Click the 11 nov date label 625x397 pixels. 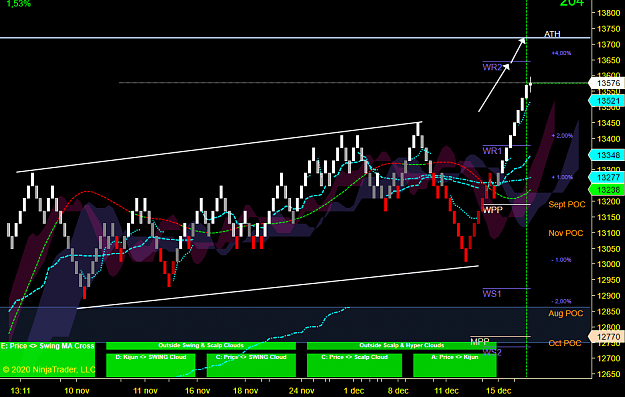tap(145, 391)
